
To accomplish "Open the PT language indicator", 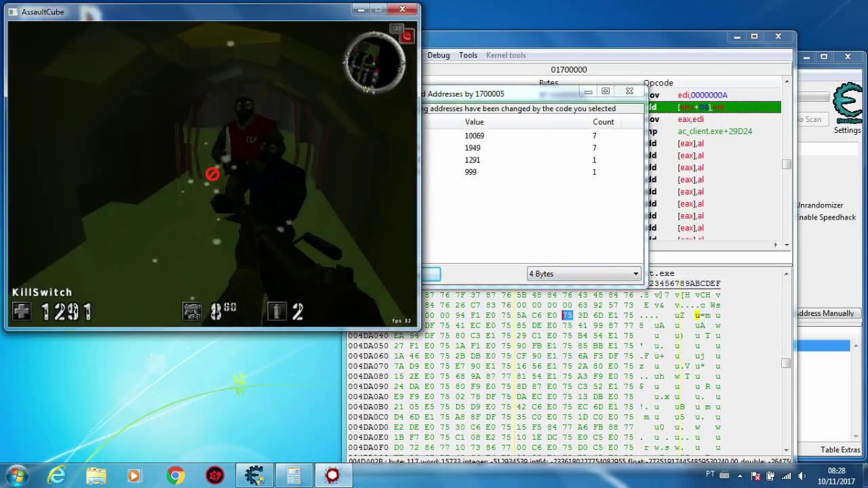I will 710,474.
